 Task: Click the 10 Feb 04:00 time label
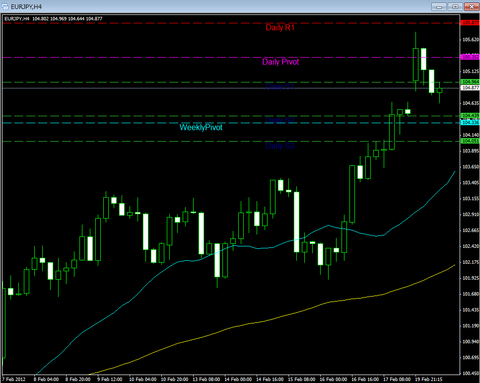(x=143, y=379)
